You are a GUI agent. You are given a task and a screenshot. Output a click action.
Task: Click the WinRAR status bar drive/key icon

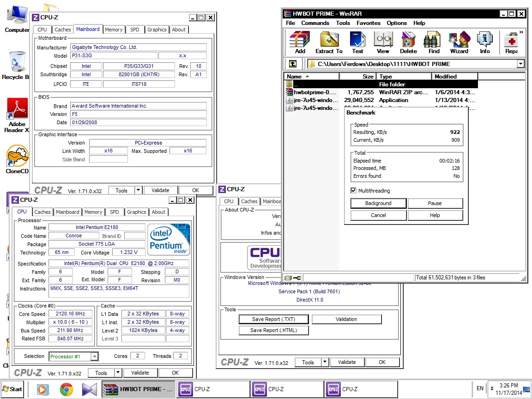click(292, 278)
